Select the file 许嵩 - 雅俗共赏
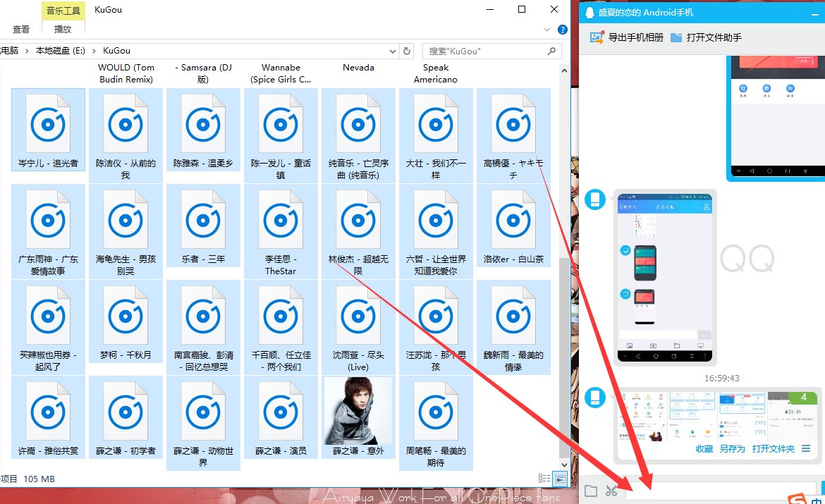Screen dimensions: 825x504 (x=48, y=417)
